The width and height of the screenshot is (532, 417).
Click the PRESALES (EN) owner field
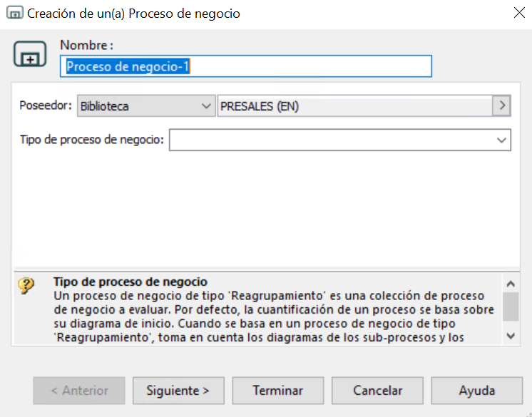point(355,105)
